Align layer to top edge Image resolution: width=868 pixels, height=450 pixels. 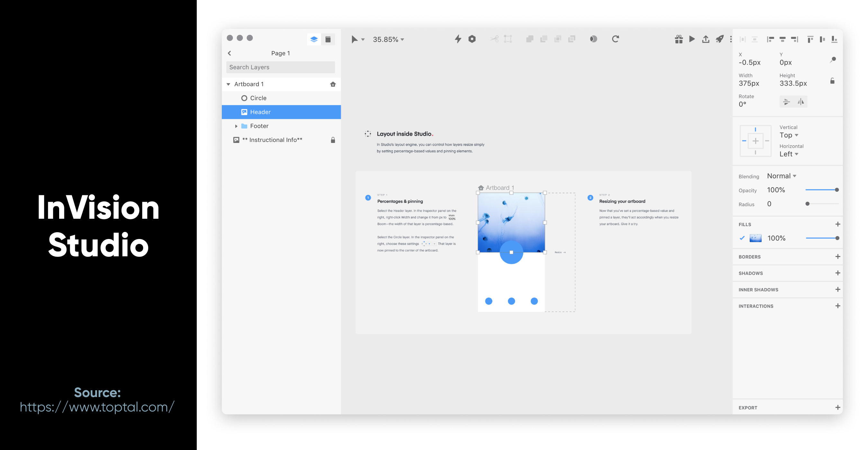pyautogui.click(x=810, y=40)
